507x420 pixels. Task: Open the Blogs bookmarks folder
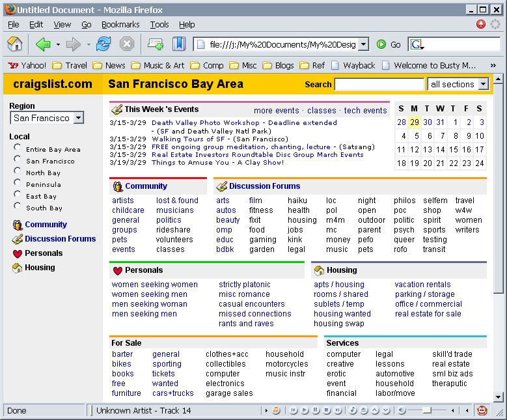(278, 66)
